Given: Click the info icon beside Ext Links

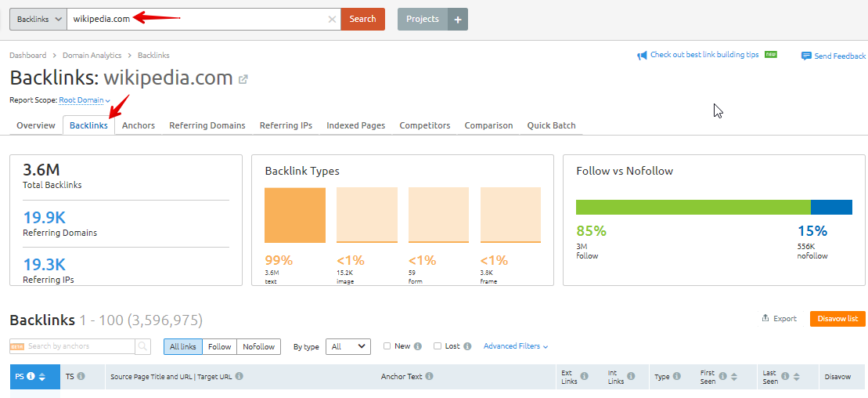Looking at the screenshot, I should [584, 376].
